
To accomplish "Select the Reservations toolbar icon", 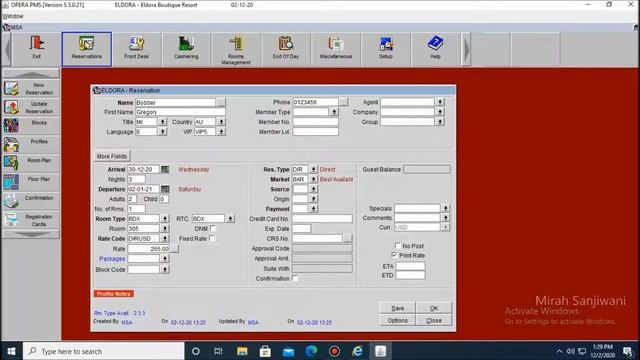I will click(x=87, y=49).
